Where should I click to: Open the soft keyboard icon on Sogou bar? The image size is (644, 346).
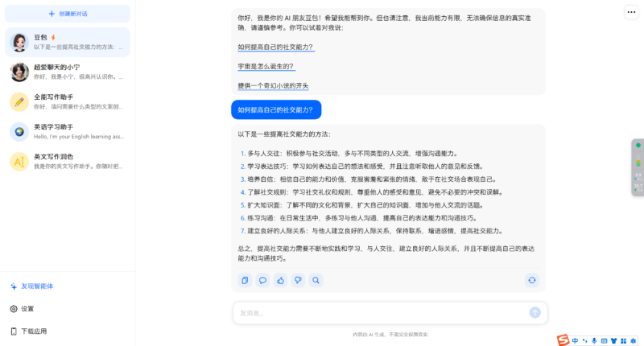point(604,340)
